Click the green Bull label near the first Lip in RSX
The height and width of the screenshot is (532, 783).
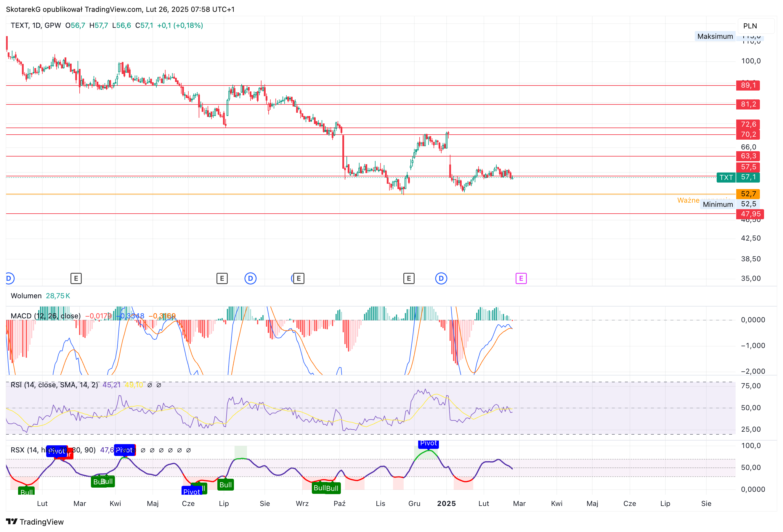click(x=225, y=485)
